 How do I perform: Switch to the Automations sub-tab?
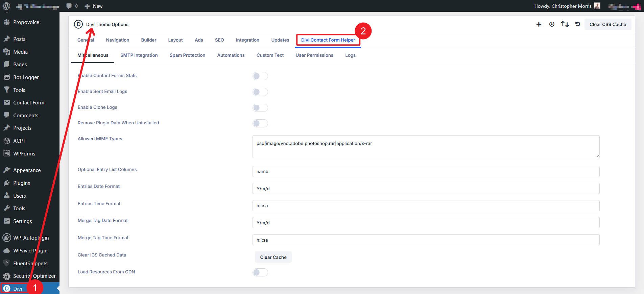coord(231,55)
